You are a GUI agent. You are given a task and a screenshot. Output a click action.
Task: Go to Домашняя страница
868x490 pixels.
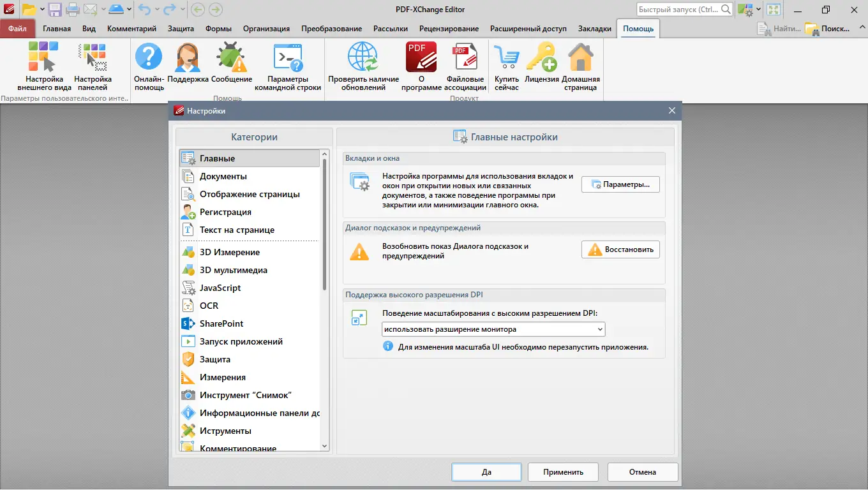(581, 66)
